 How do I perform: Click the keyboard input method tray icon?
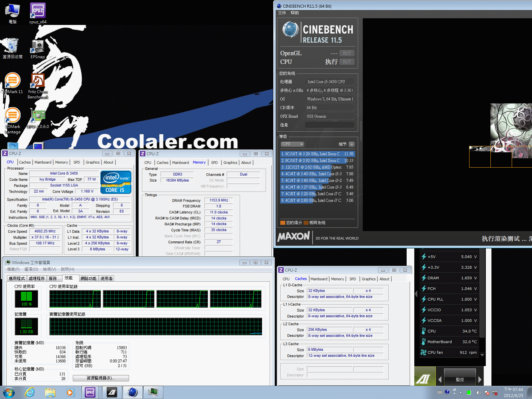[x=440, y=392]
